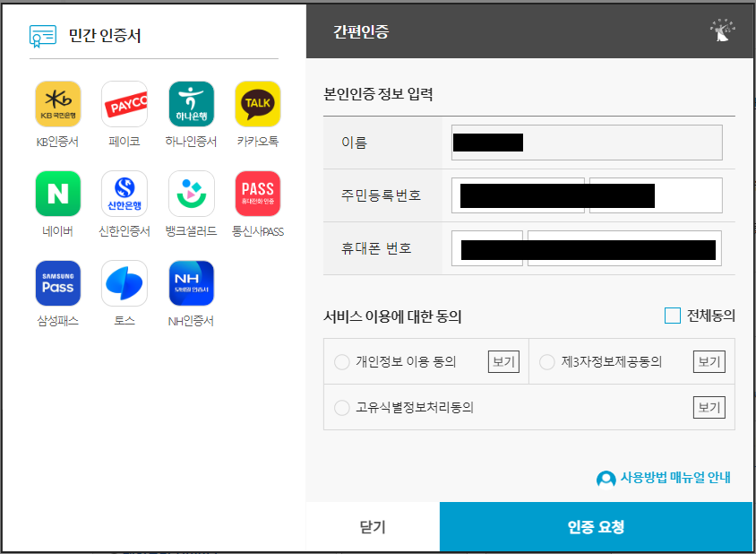Click the 간편인증 title text
Viewport: 756px width, 554px height.
pyautogui.click(x=361, y=32)
